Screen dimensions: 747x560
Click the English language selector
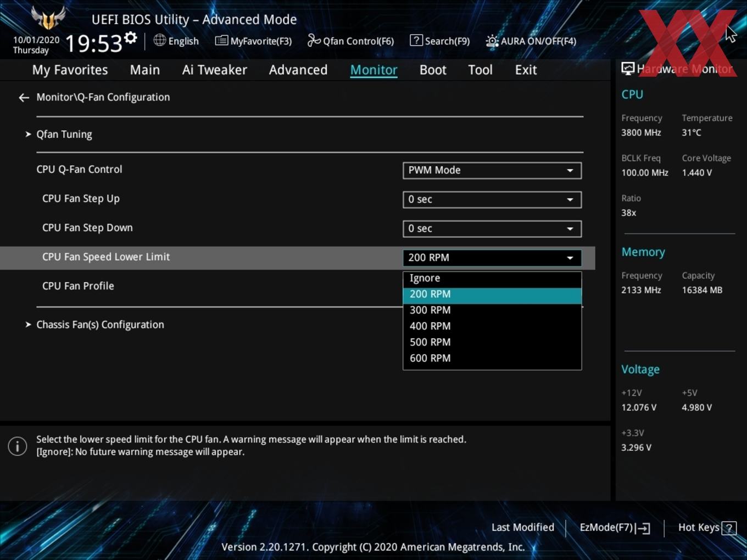[x=176, y=41]
